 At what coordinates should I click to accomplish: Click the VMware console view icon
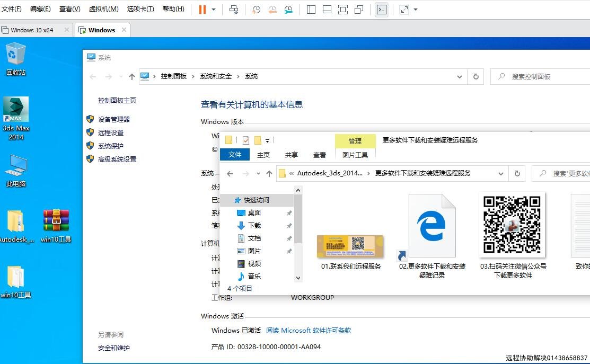(x=381, y=10)
